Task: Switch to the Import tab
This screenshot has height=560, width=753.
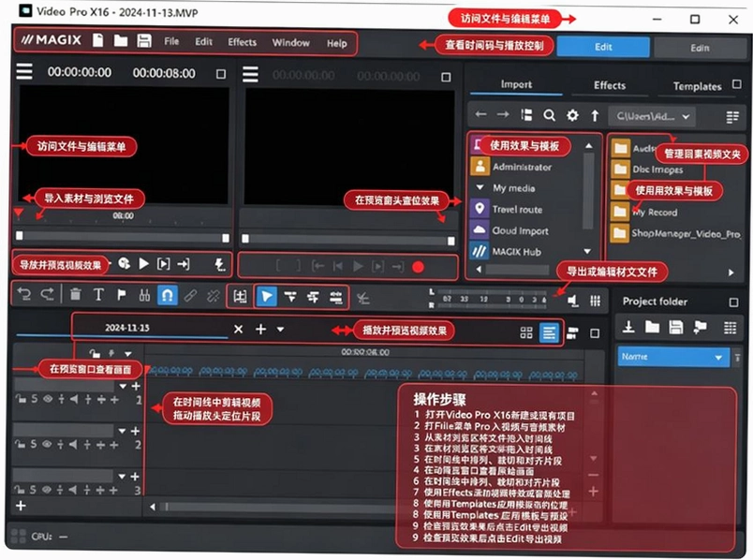Action: point(516,84)
